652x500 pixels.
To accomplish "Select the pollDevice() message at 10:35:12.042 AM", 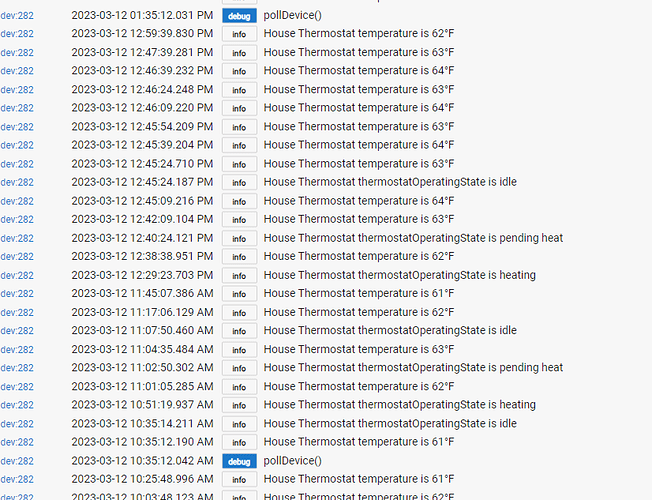I will pos(292,461).
